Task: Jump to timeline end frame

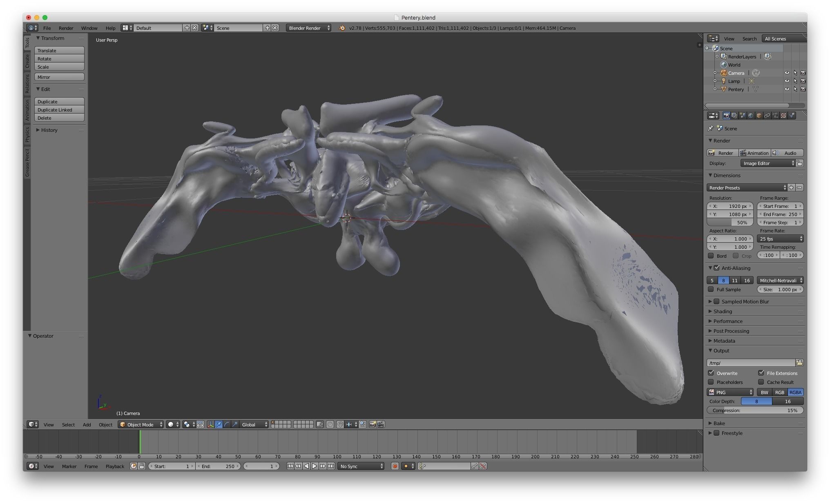Action: click(x=331, y=466)
